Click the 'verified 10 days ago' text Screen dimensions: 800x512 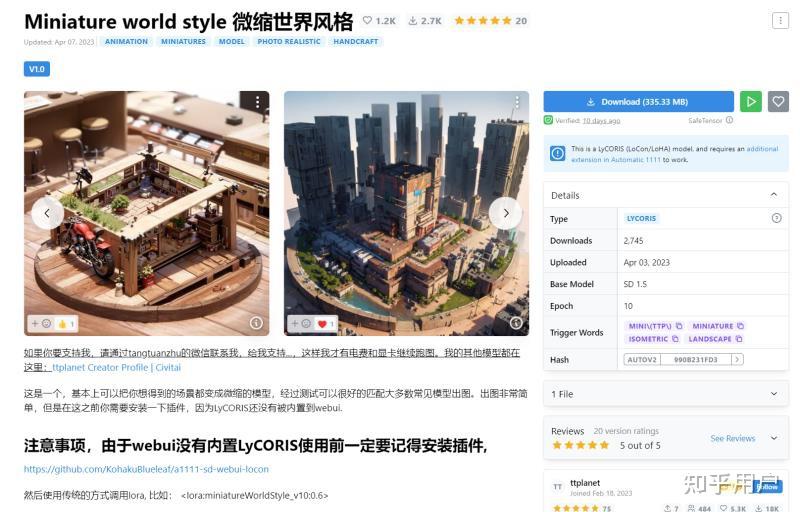[x=588, y=120]
